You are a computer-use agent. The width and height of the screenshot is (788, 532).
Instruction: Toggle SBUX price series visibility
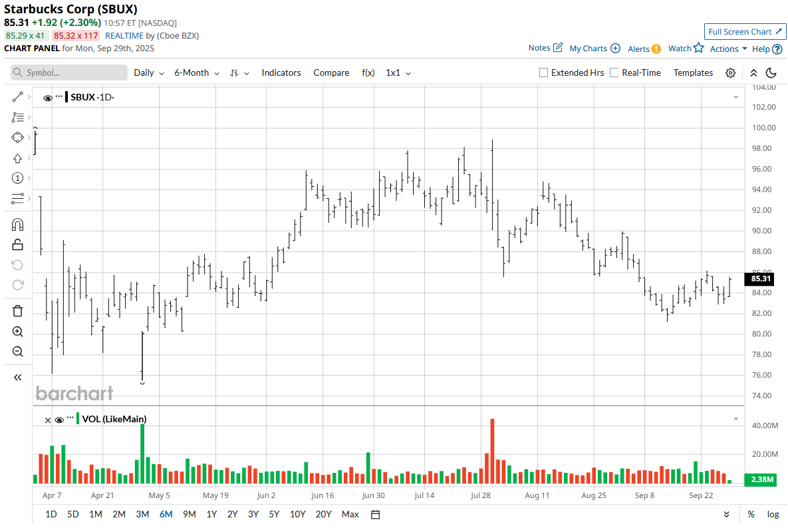tap(48, 98)
